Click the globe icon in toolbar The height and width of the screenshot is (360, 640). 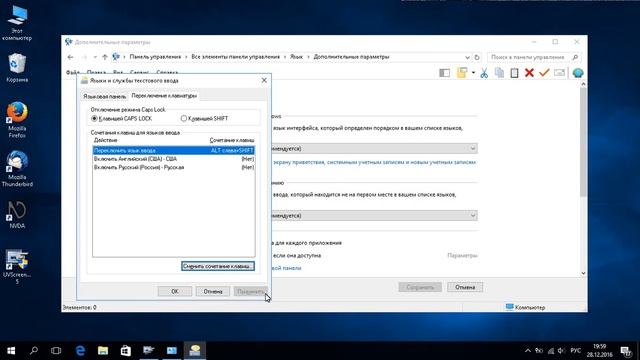(x=578, y=73)
